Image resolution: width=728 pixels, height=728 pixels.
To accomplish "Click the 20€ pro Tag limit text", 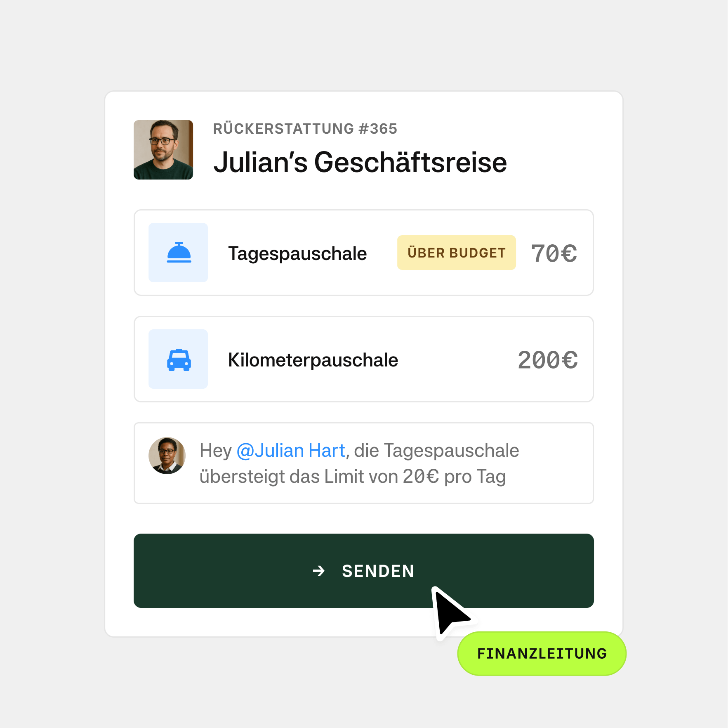I will [454, 476].
